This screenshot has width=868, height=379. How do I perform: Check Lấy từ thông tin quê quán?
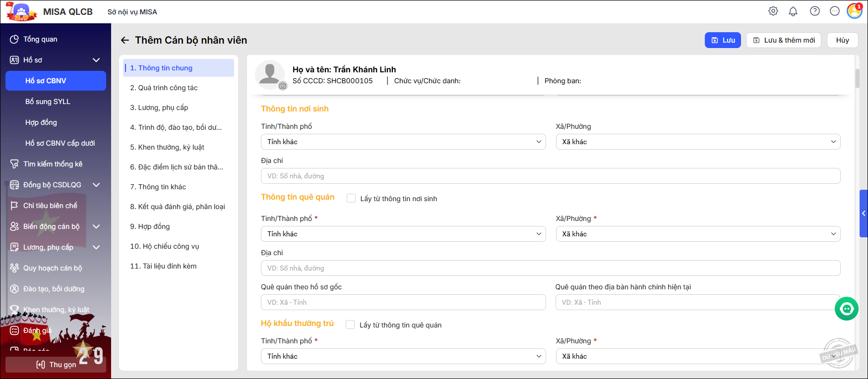[x=350, y=325]
